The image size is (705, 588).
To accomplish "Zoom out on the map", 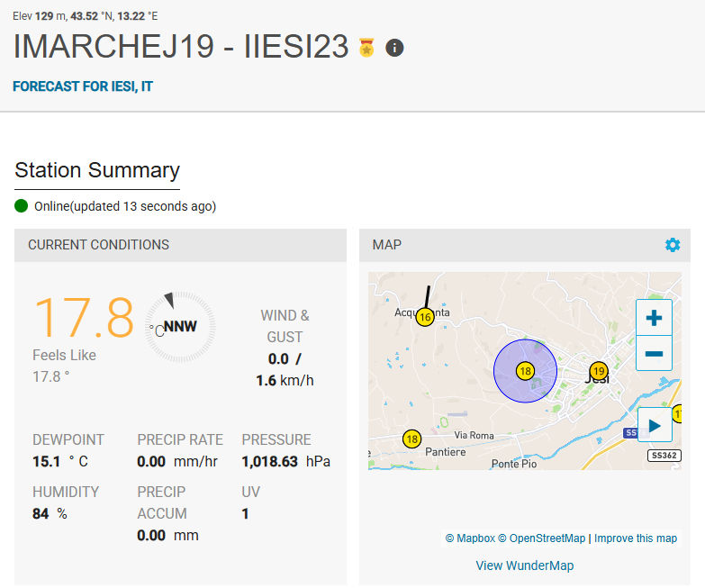I will pos(654,353).
